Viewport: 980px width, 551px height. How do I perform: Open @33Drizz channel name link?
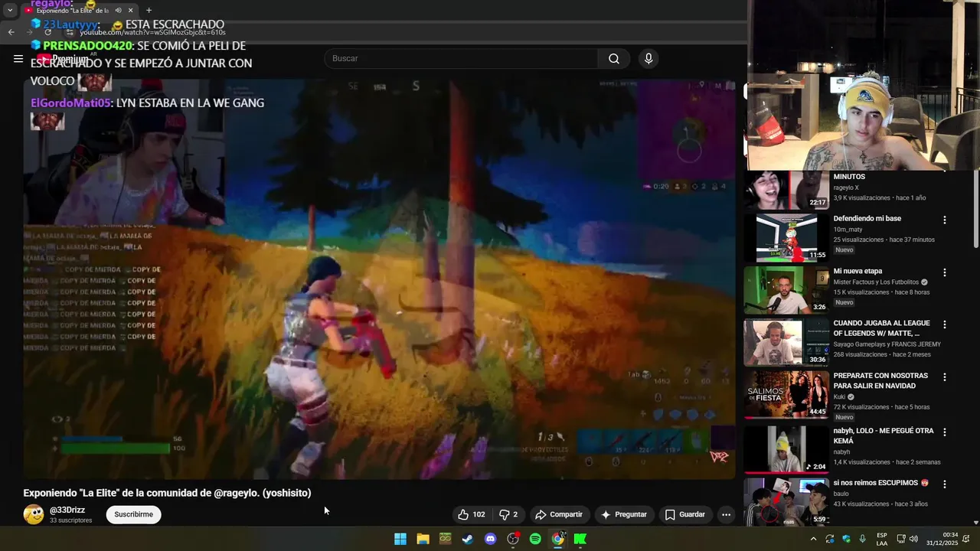point(67,510)
